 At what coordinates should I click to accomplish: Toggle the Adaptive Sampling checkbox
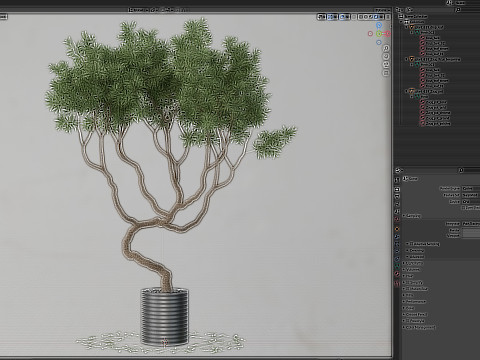tap(412, 243)
